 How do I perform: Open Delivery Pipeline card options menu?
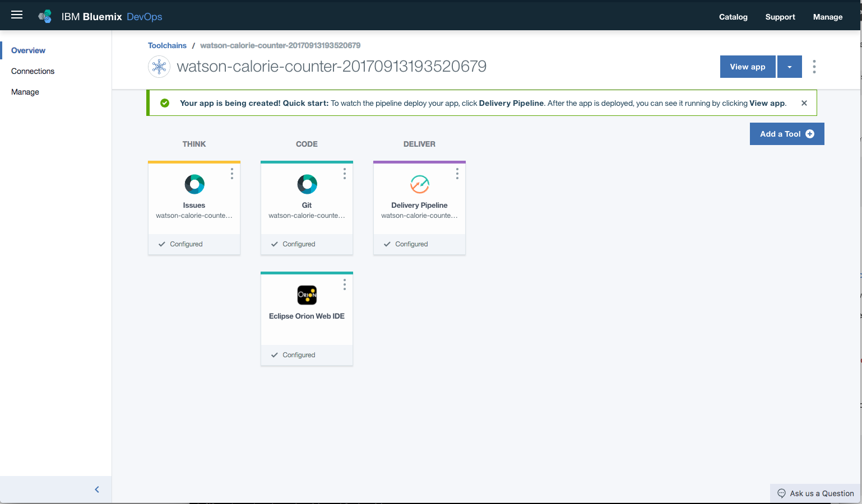457,174
